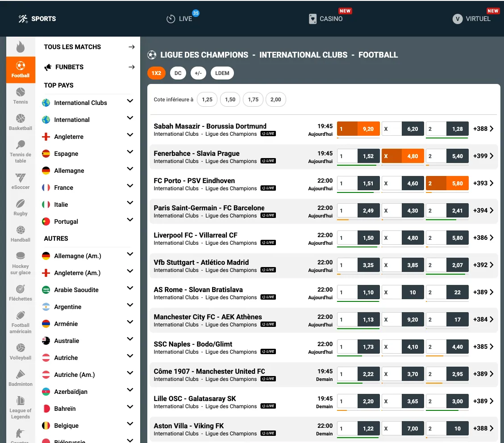Click the International Clubs globe icon
Viewport: 504px width, 443px height.
pyautogui.click(x=46, y=103)
